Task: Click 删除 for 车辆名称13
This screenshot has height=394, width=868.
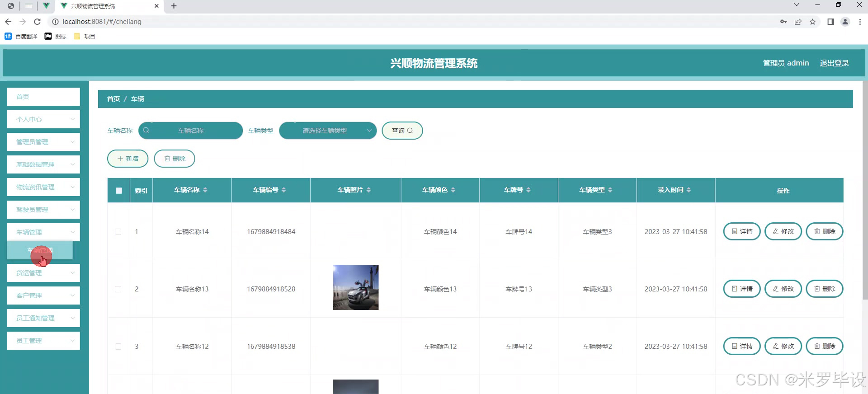Action: pos(825,289)
